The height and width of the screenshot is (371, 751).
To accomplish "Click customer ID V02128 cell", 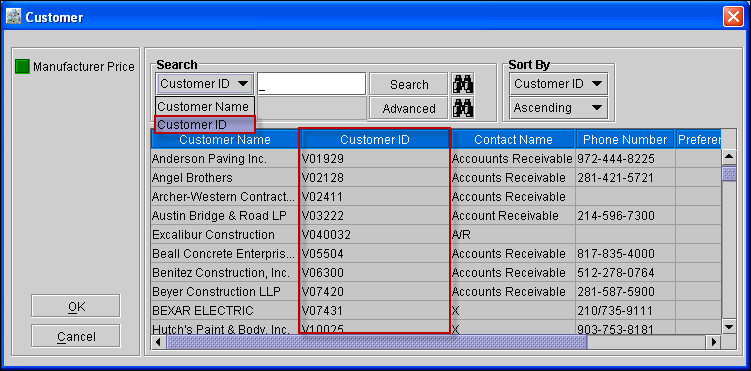I will point(375,178).
